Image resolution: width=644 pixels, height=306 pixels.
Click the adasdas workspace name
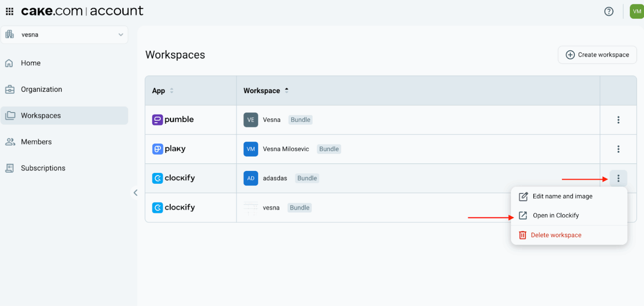[275, 178]
